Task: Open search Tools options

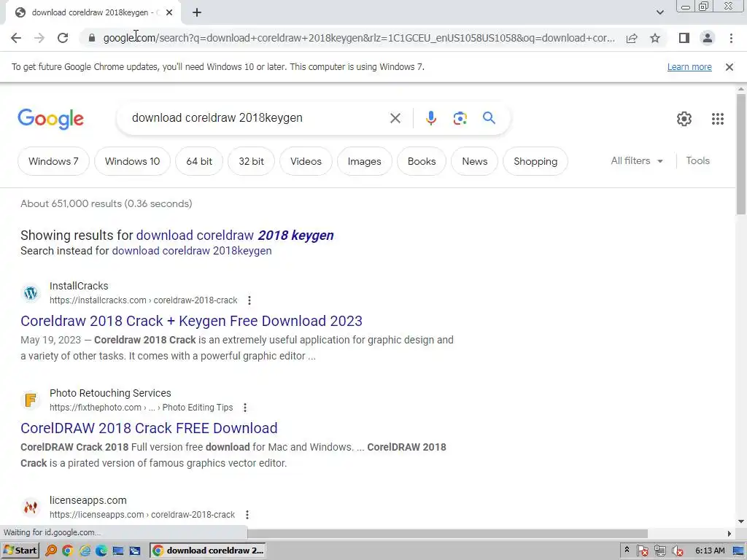Action: pyautogui.click(x=697, y=161)
